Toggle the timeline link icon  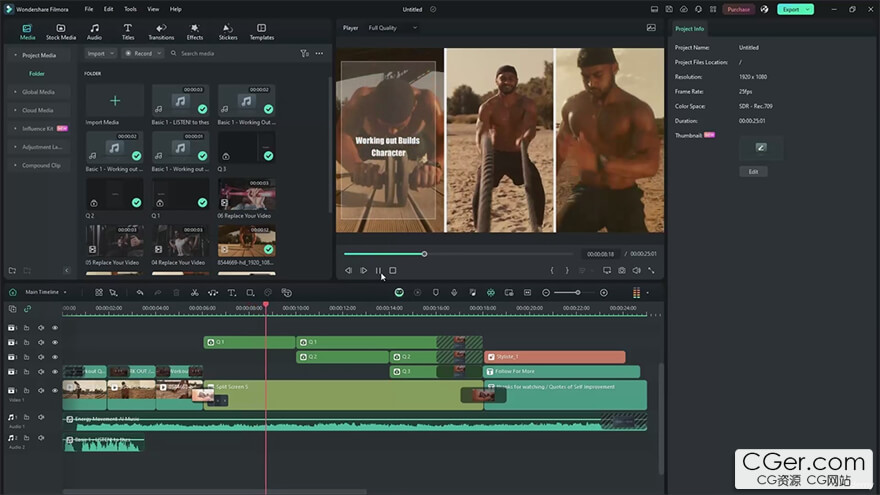[27, 309]
